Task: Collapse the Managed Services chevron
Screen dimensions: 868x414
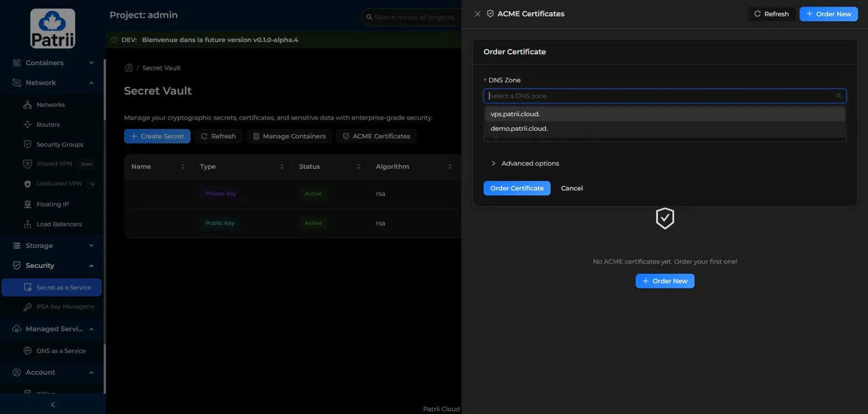Action: (91, 329)
